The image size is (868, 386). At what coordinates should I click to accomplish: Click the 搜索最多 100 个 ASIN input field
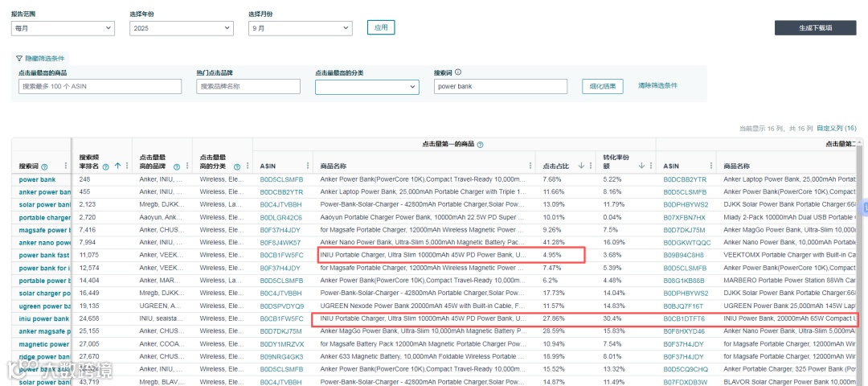(100, 86)
